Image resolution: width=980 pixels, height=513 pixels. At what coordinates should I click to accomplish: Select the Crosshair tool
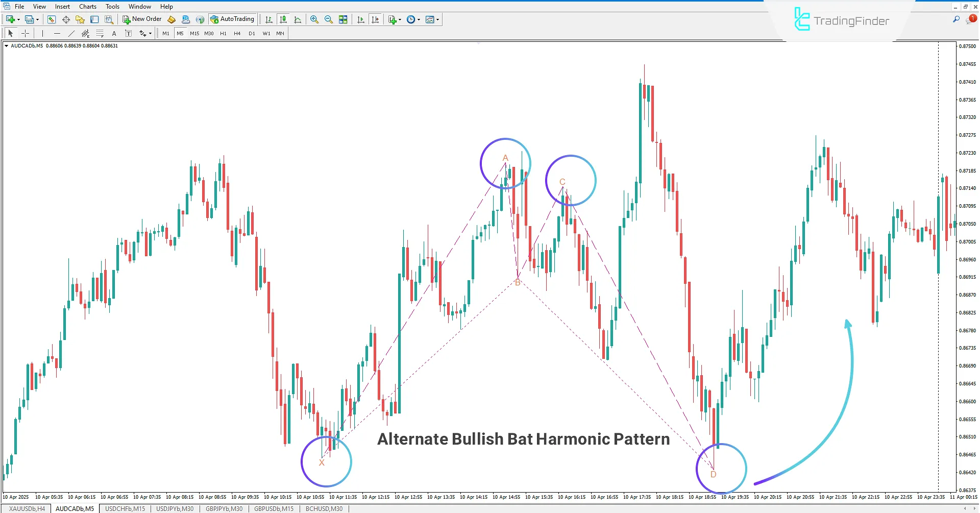pos(26,33)
